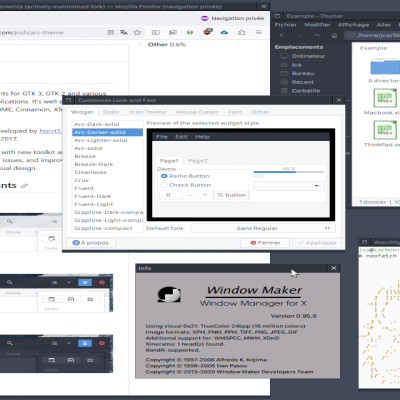Click the Thunar path bar /home/jca

coord(373,35)
